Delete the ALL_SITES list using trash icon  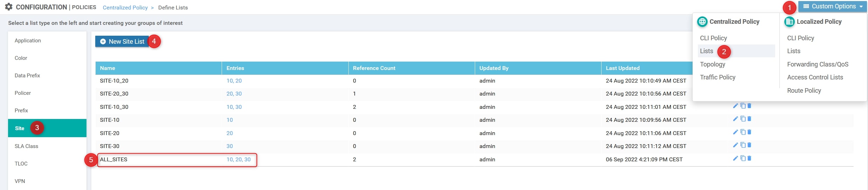click(x=749, y=159)
